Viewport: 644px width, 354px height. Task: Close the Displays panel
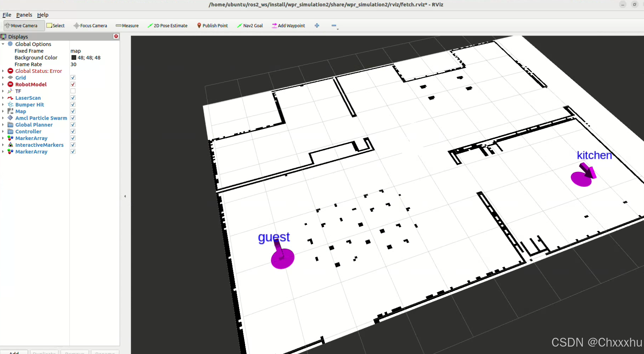click(x=116, y=36)
